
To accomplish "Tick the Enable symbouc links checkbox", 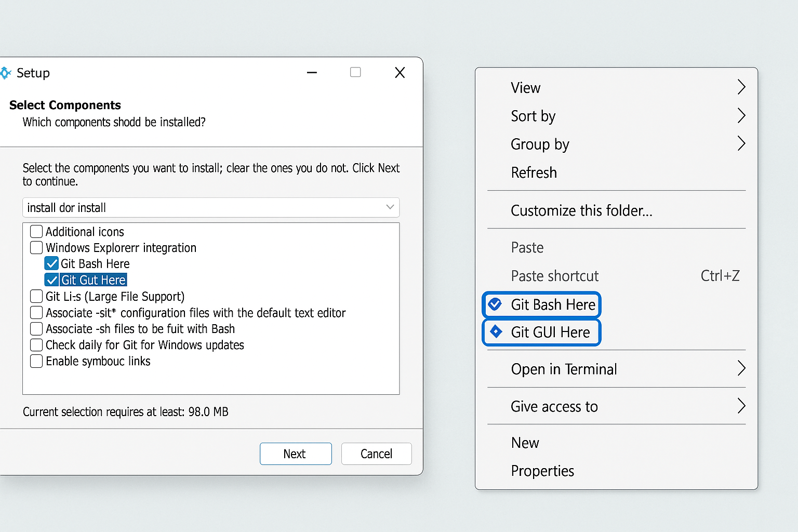I will click(36, 361).
